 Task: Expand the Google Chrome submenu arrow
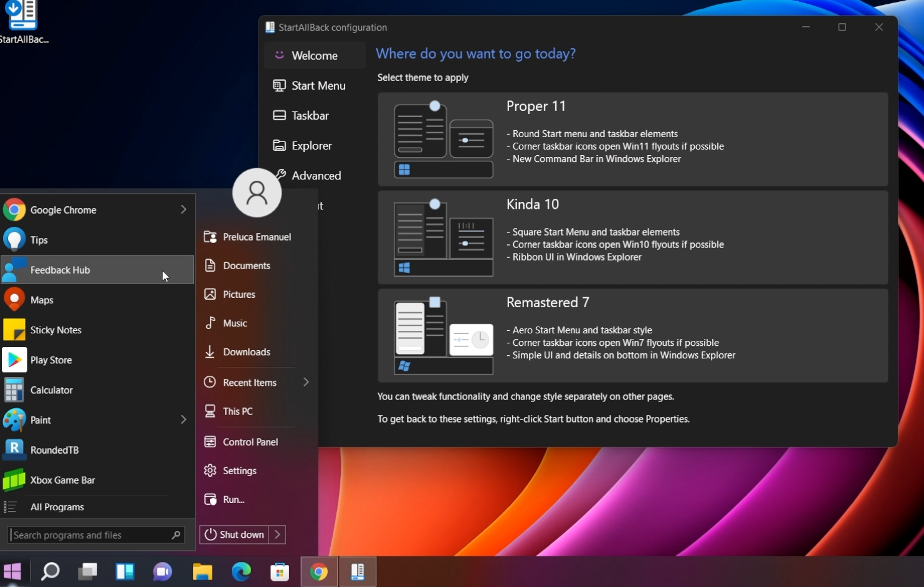pyautogui.click(x=183, y=209)
